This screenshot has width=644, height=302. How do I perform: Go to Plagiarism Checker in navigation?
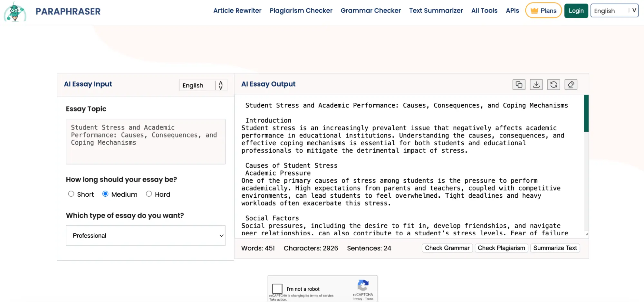301,11
